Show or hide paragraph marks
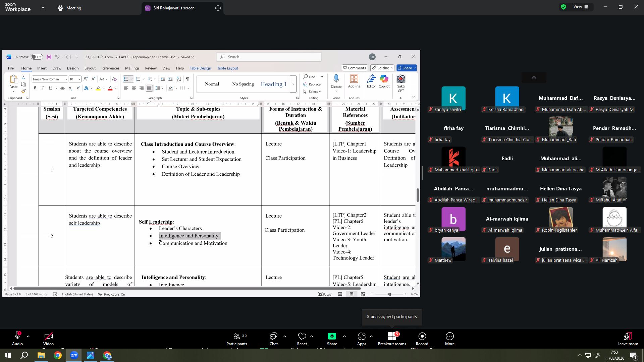The image size is (644, 362). [187, 79]
